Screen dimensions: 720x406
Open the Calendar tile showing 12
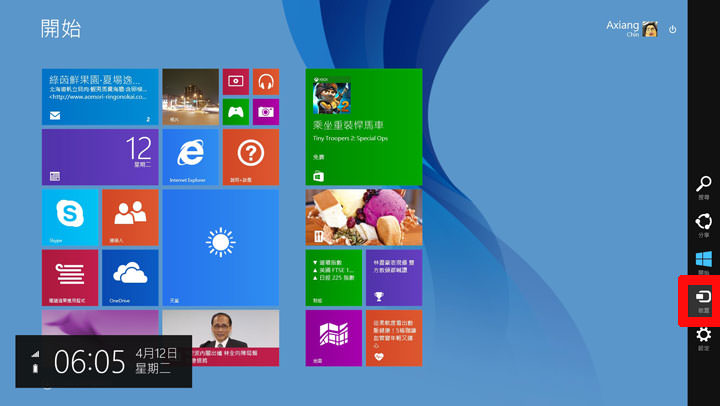coord(100,157)
